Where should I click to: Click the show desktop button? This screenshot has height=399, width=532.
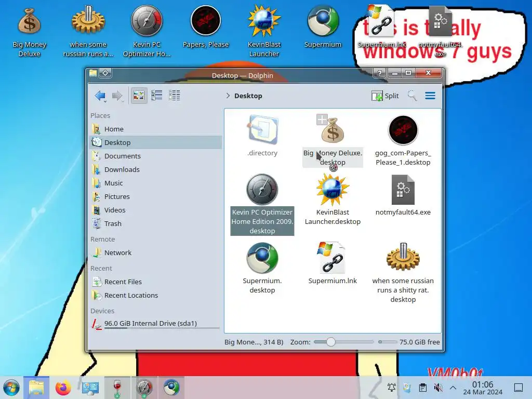point(518,388)
